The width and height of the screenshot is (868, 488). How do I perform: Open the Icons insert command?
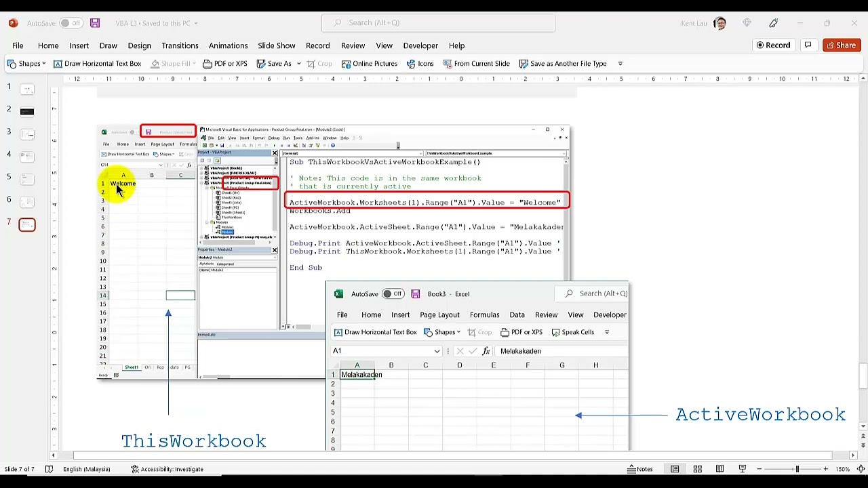click(420, 64)
